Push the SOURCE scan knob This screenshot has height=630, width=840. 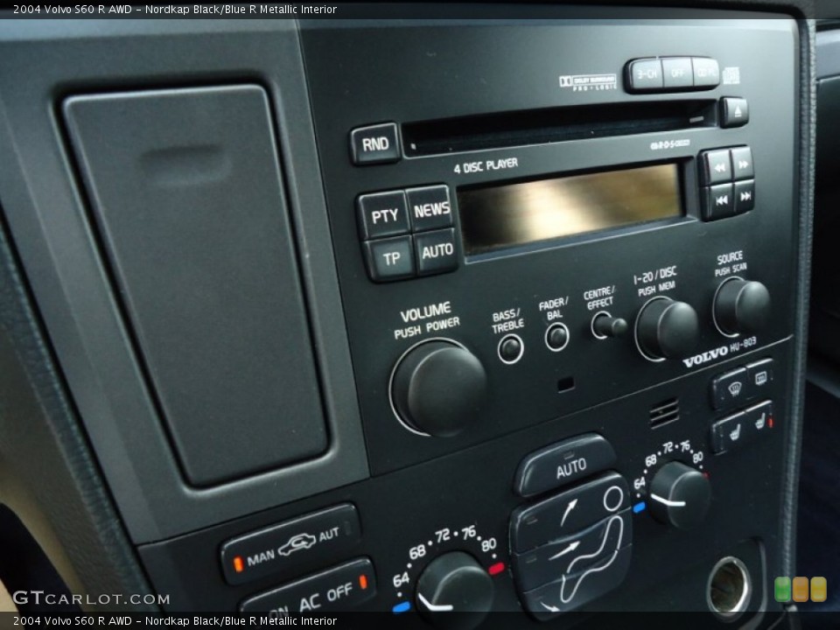click(740, 305)
